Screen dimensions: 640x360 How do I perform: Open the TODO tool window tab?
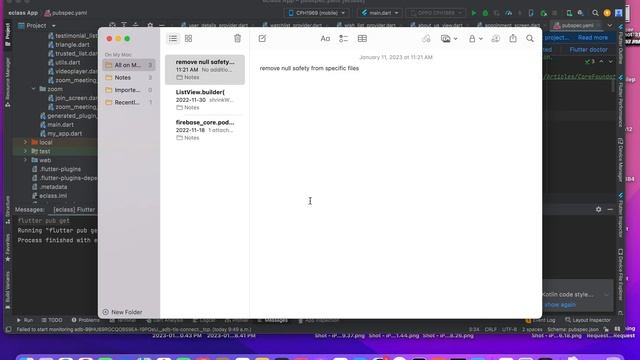click(52, 320)
